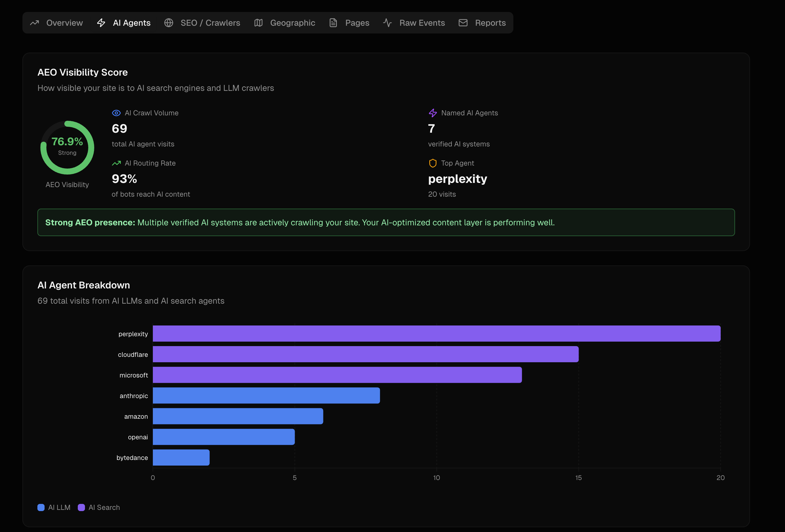The image size is (785, 532).
Task: Click the globe icon beside SEO / Crawlers
Action: [x=169, y=23]
